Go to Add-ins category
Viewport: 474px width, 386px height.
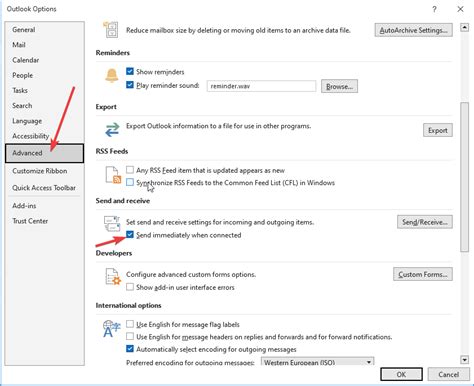pos(44,206)
